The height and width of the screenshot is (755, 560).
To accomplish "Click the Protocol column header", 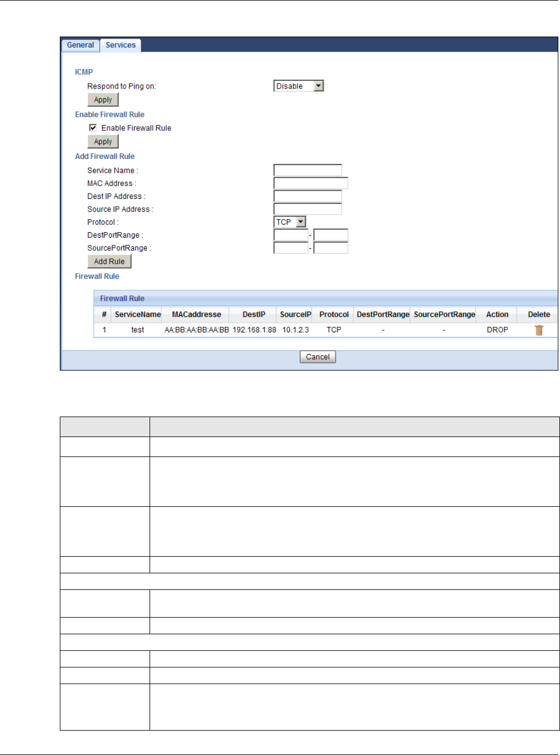I will click(x=334, y=315).
